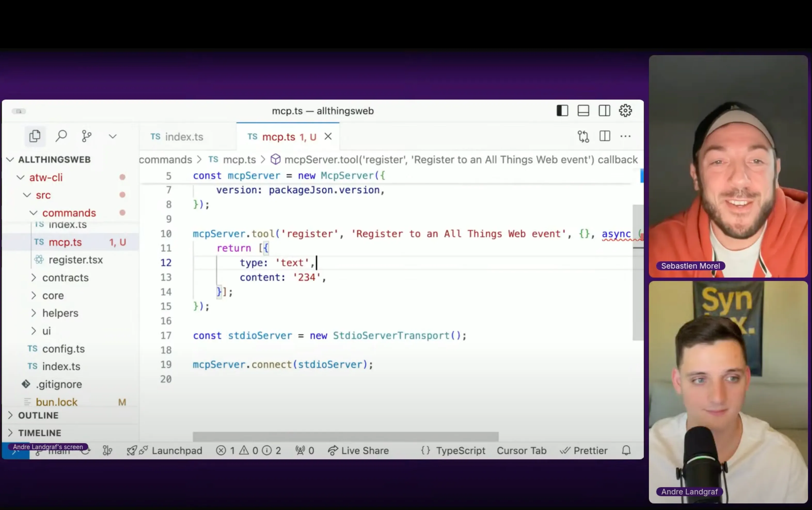Viewport: 812px width, 510px height.
Task: Switch to the index.ts editor tab
Action: (184, 137)
